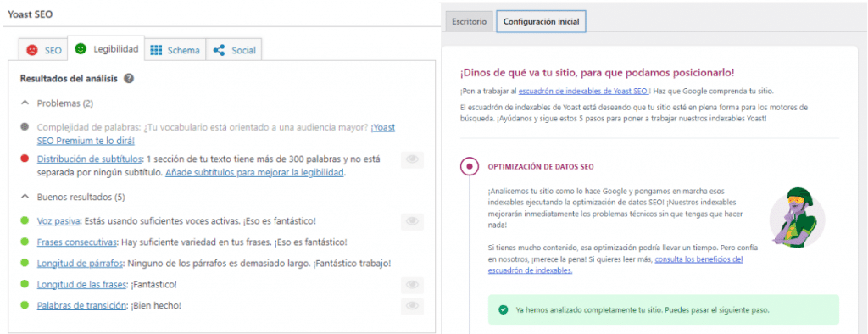The height and width of the screenshot is (334, 868).
Task: Open the Distribución de subtítulos link
Action: [89, 159]
